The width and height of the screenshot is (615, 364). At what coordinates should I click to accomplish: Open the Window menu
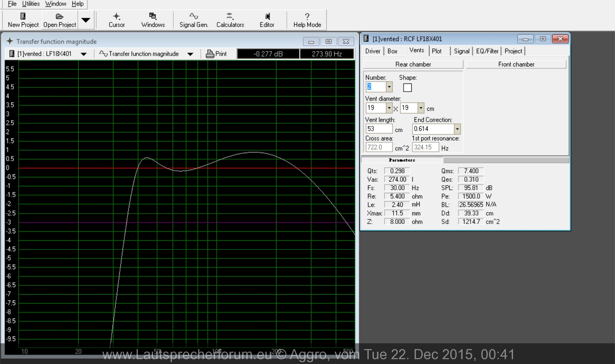56,4
